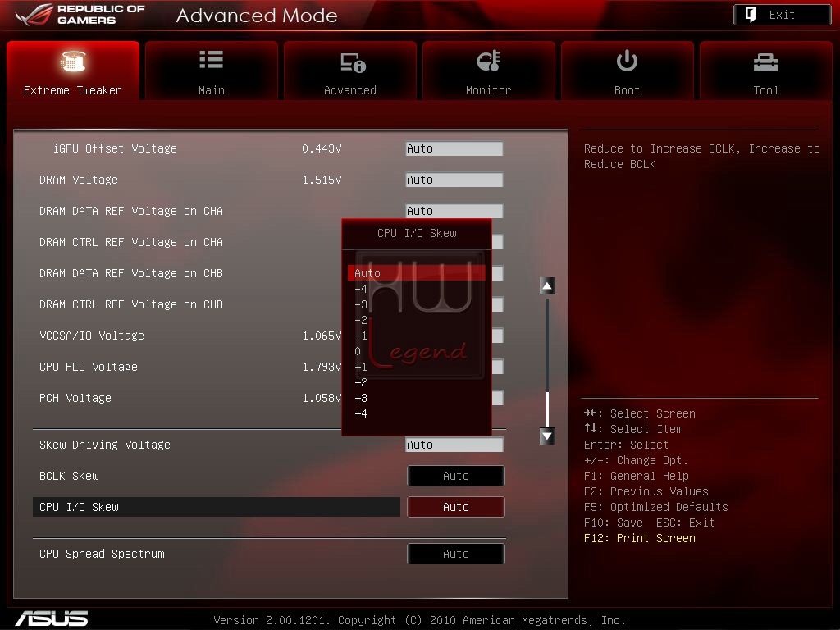
Task: Select the Skew Driving Voltage label
Action: click(x=105, y=445)
